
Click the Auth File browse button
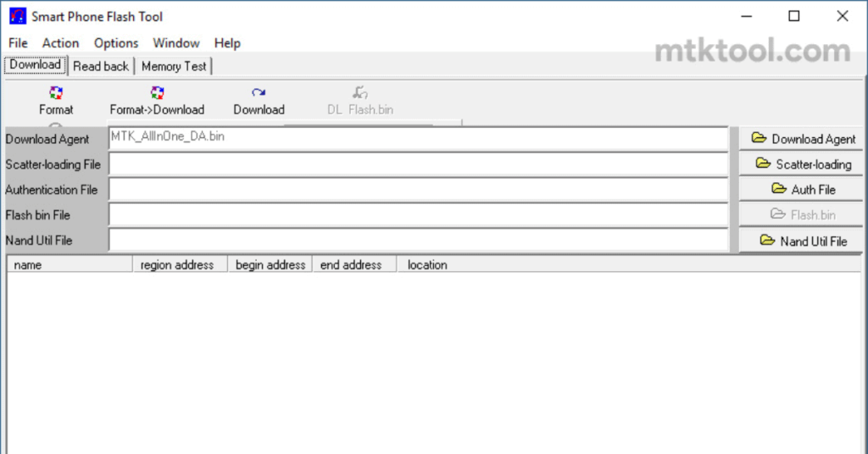click(802, 190)
